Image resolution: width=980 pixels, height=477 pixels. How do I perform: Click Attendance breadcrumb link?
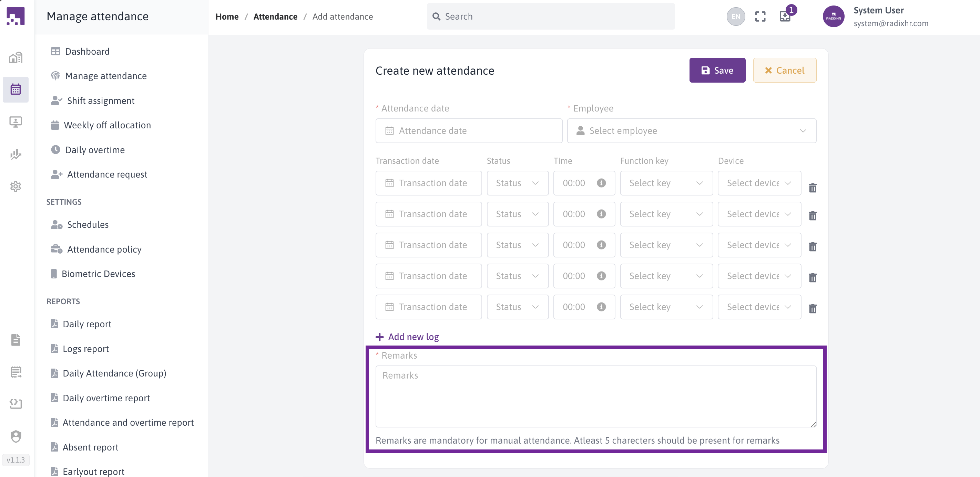coord(275,16)
